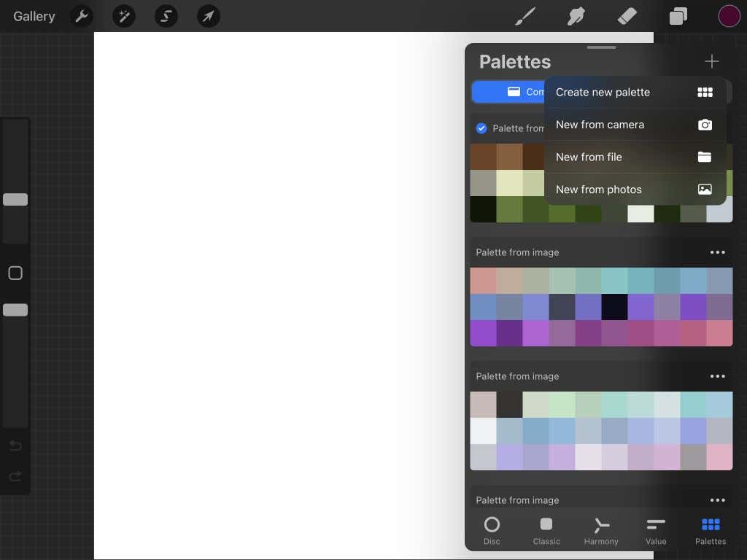Select the Eraser tool
The width and height of the screenshot is (747, 560).
[x=627, y=16]
